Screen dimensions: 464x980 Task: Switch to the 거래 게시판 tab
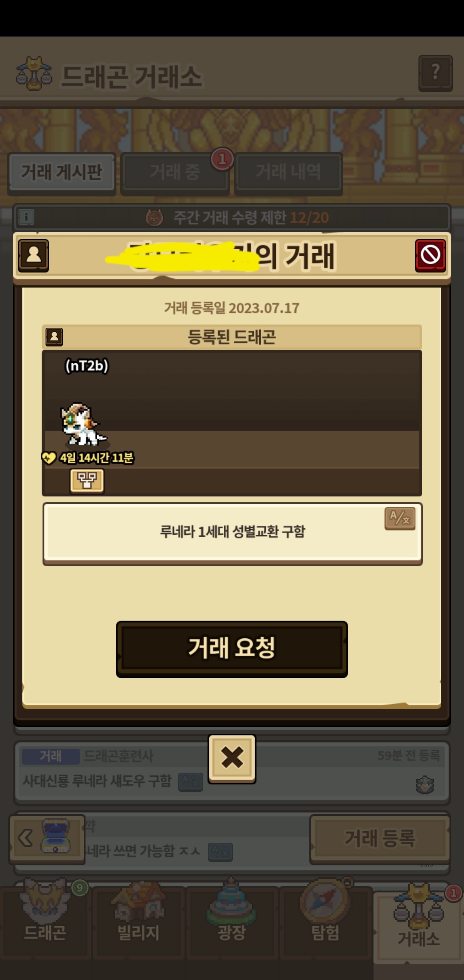pyautogui.click(x=62, y=173)
